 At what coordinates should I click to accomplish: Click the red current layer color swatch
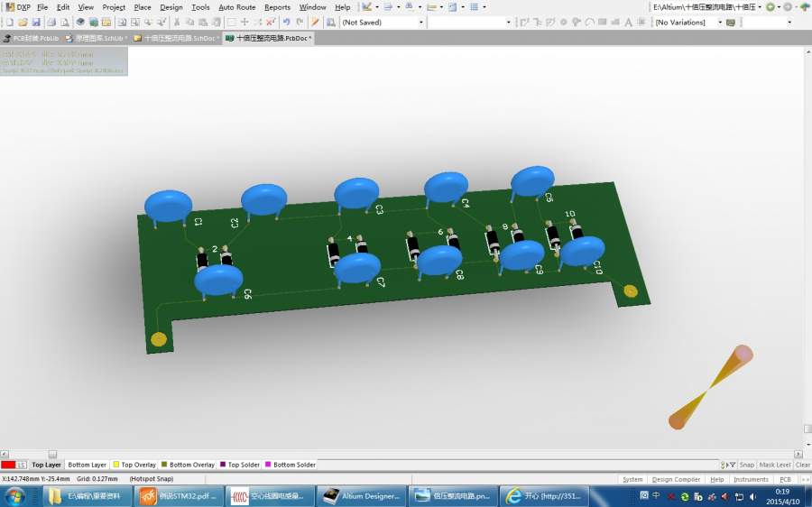point(8,465)
